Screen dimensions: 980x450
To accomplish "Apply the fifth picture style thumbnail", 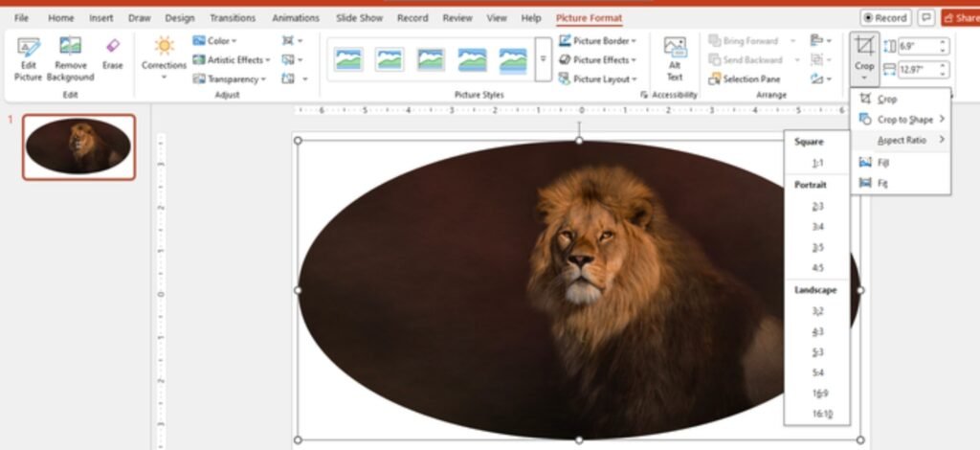I will coord(513,60).
